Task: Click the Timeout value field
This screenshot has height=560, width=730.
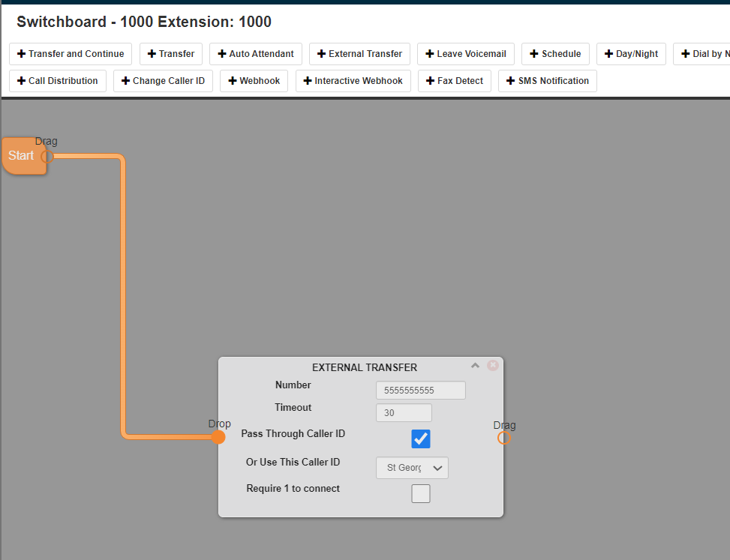Action: click(x=404, y=412)
